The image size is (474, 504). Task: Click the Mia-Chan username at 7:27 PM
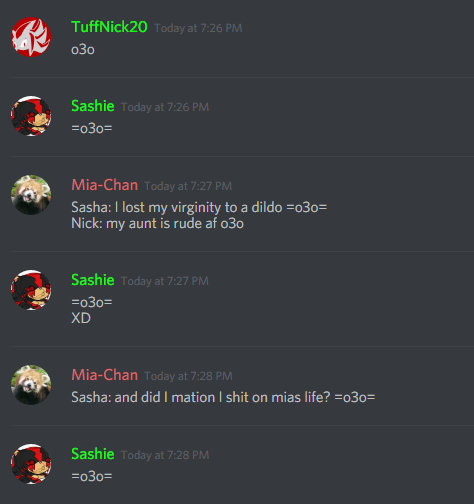point(104,185)
